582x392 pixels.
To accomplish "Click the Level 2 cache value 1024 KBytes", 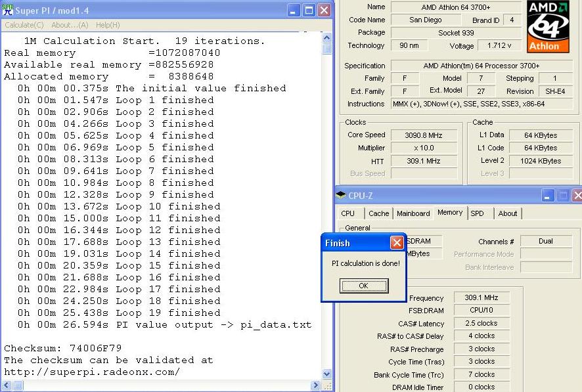I will [541, 161].
